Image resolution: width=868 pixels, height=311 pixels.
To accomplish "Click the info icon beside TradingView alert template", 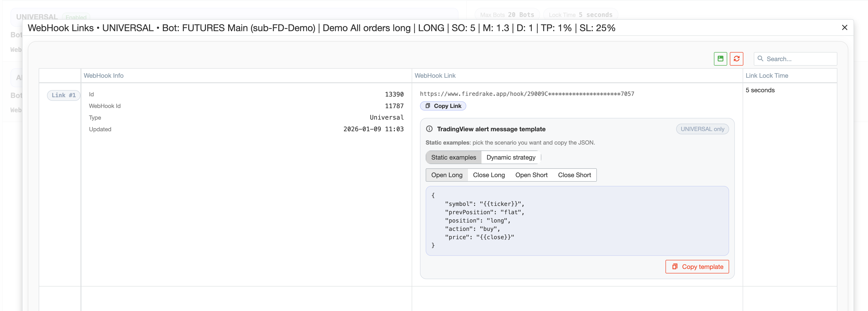I will pos(429,129).
